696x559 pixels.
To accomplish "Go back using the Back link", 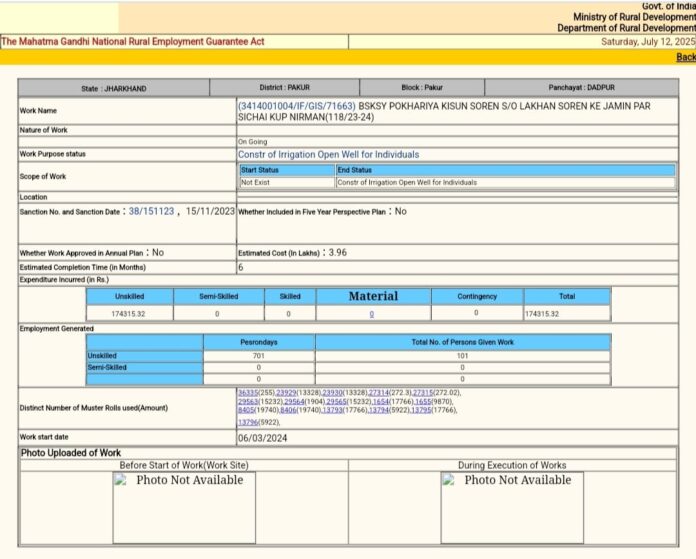I will click(685, 57).
